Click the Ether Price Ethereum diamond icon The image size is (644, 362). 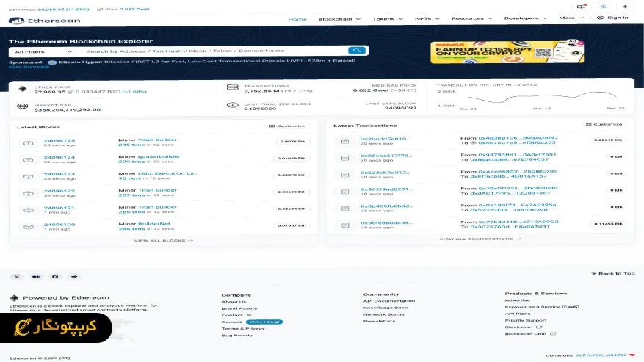(23, 89)
